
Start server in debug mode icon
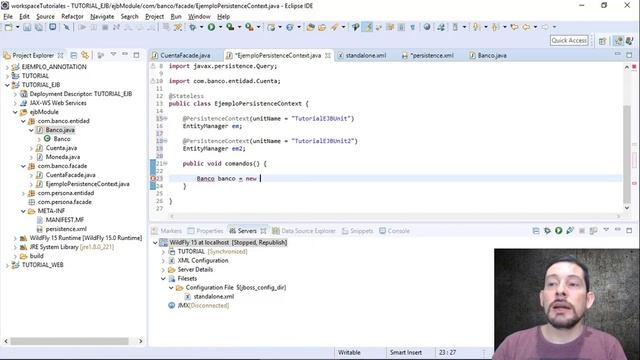(x=547, y=231)
